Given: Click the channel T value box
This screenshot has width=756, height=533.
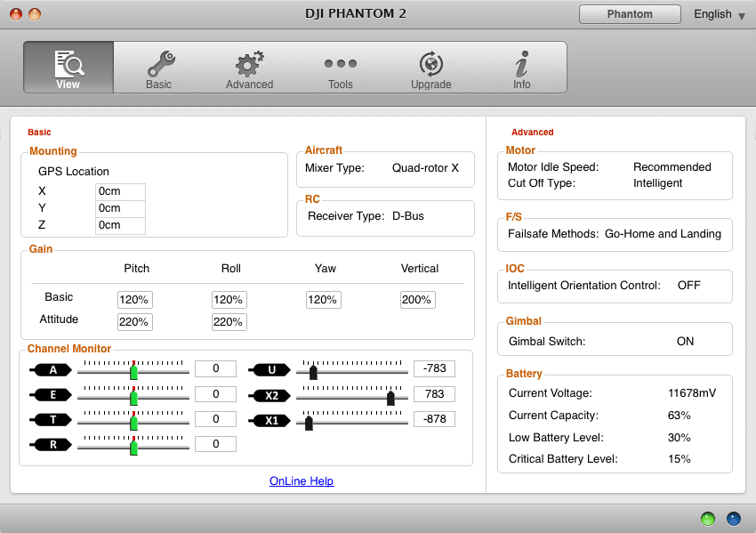Looking at the screenshot, I should pyautogui.click(x=215, y=419).
